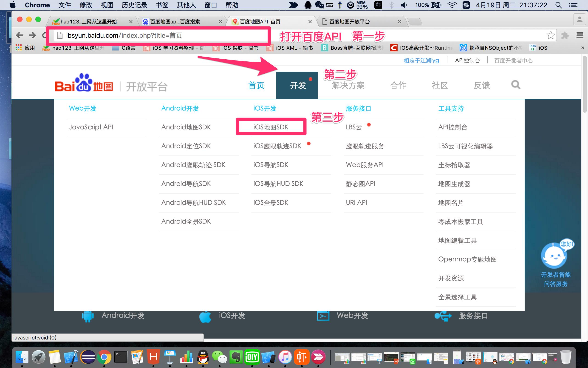
Task: Click the Chrome icon in the Dock
Action: (x=104, y=357)
